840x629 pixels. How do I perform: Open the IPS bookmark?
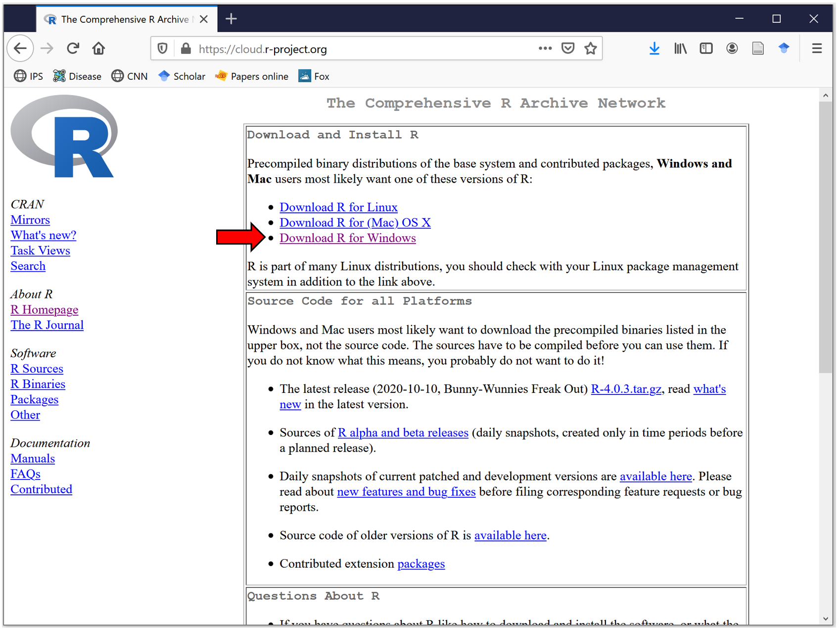point(29,76)
